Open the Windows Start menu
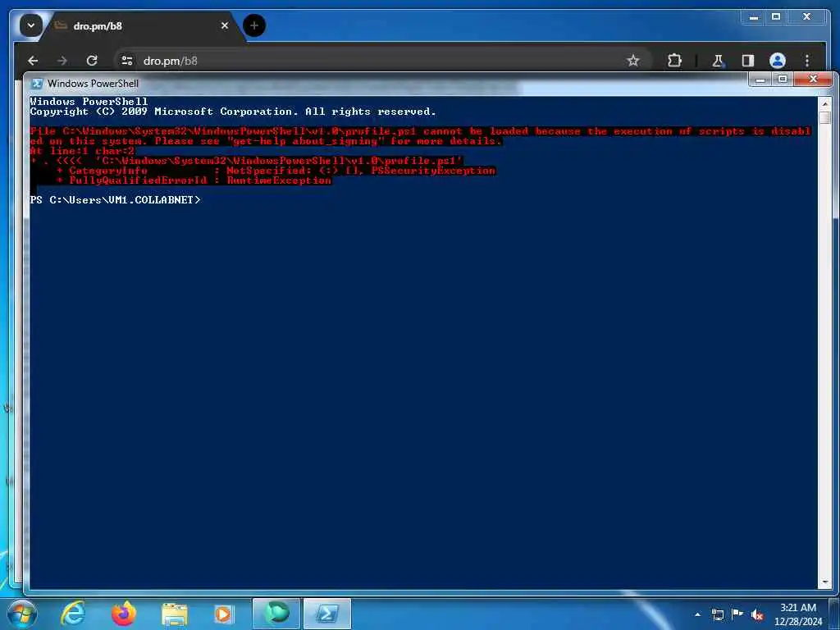 point(22,614)
